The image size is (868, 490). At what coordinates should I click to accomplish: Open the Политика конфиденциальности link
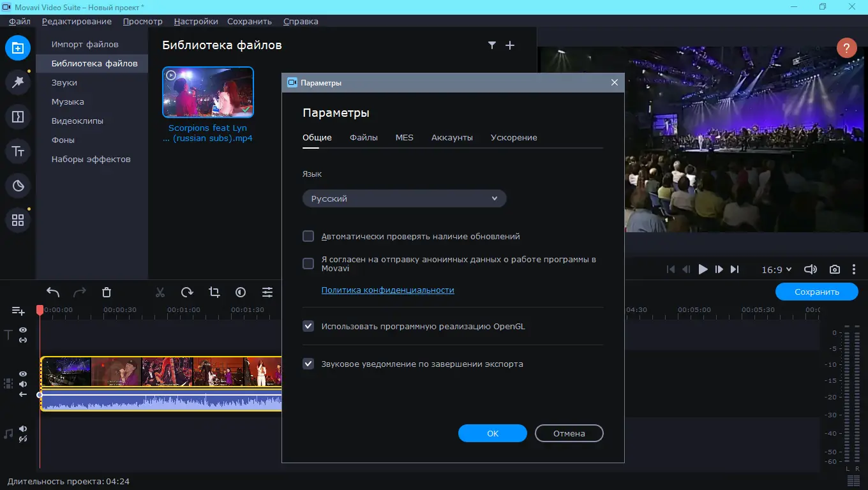click(x=388, y=290)
